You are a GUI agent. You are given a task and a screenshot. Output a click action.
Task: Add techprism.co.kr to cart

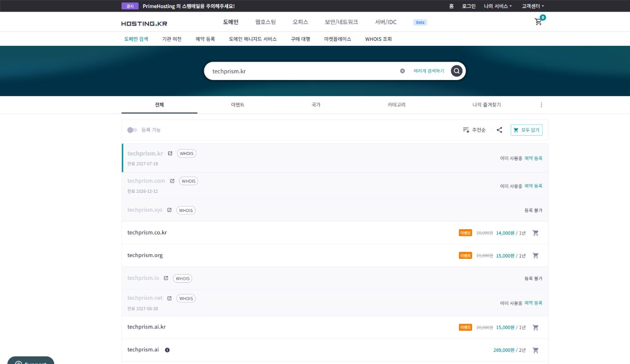535,233
